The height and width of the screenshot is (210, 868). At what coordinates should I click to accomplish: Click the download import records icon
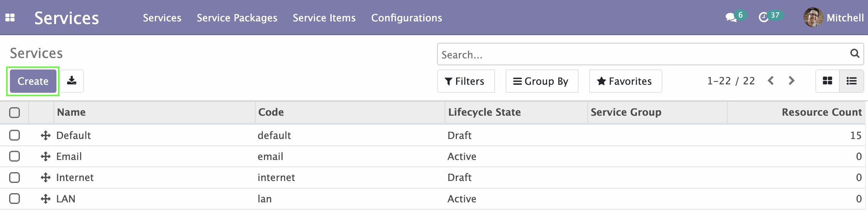pos(72,81)
